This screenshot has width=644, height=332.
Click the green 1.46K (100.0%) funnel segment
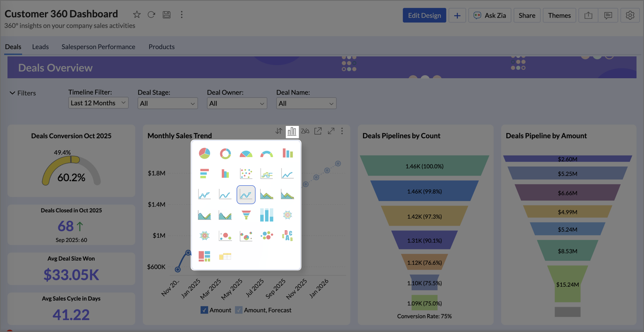click(424, 166)
